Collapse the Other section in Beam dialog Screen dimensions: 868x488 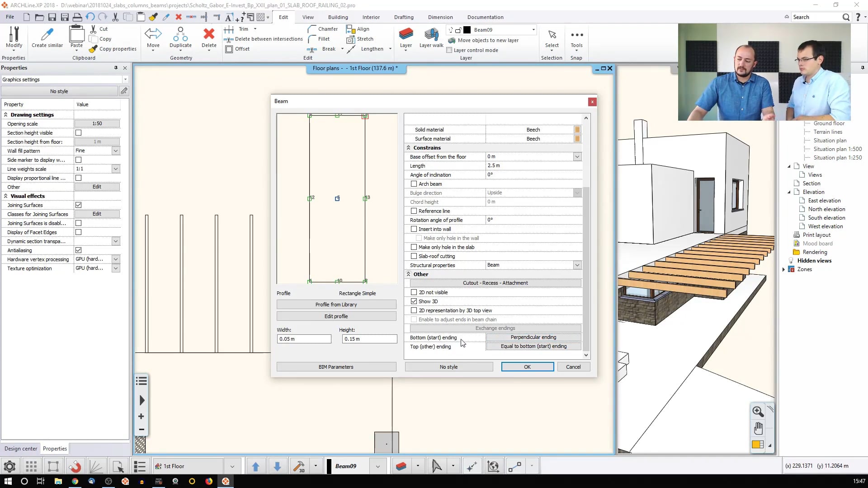(x=408, y=274)
